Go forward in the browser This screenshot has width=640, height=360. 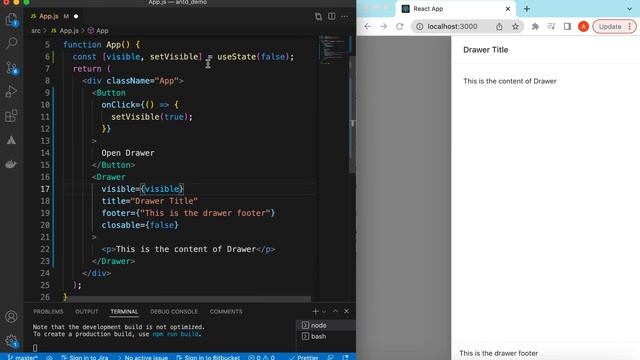tap(383, 27)
